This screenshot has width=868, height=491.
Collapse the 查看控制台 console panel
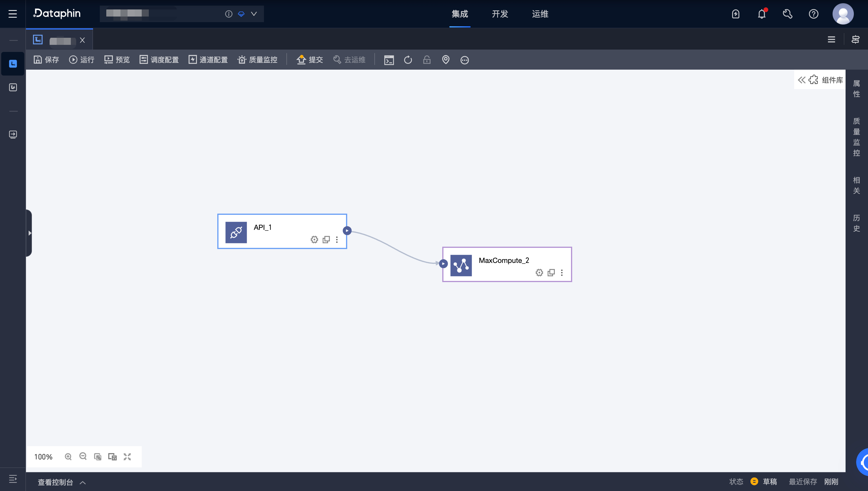tap(82, 482)
